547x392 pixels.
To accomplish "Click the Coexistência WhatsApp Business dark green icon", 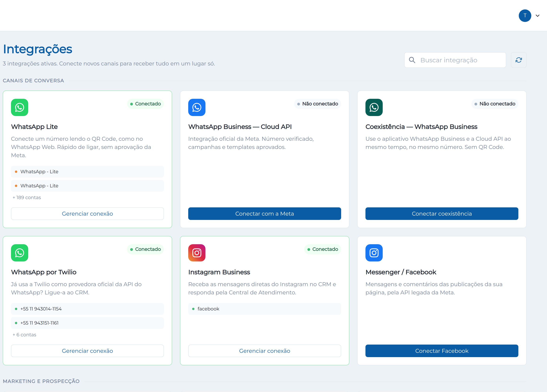I will (x=374, y=107).
